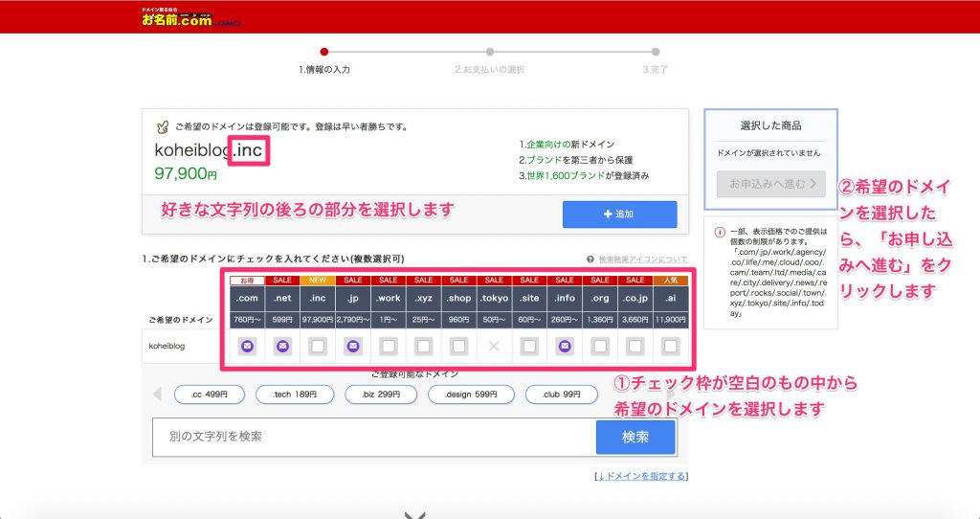
Task: Click the お申込みへ進む button
Action: pos(770,184)
